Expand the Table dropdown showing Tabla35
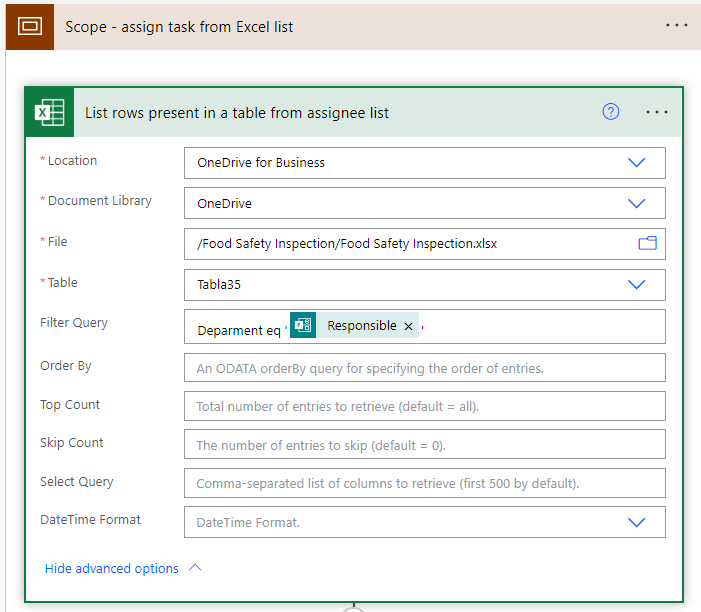 (637, 284)
